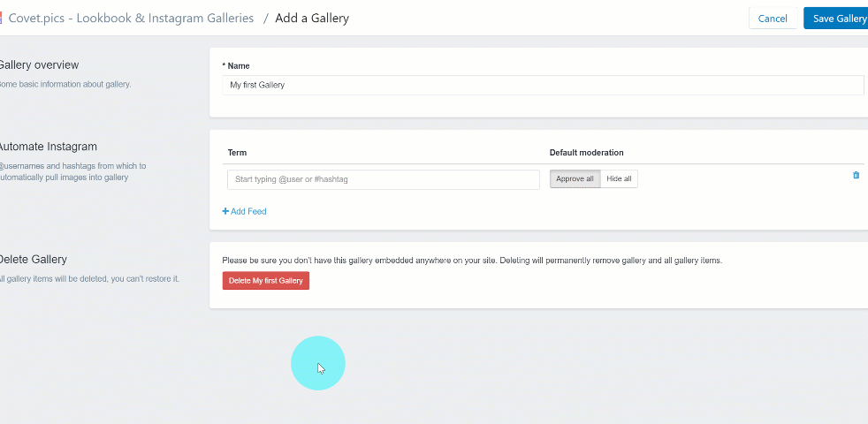Click the Name field label
Viewport: 868px width, 424px height.
pyautogui.click(x=236, y=66)
